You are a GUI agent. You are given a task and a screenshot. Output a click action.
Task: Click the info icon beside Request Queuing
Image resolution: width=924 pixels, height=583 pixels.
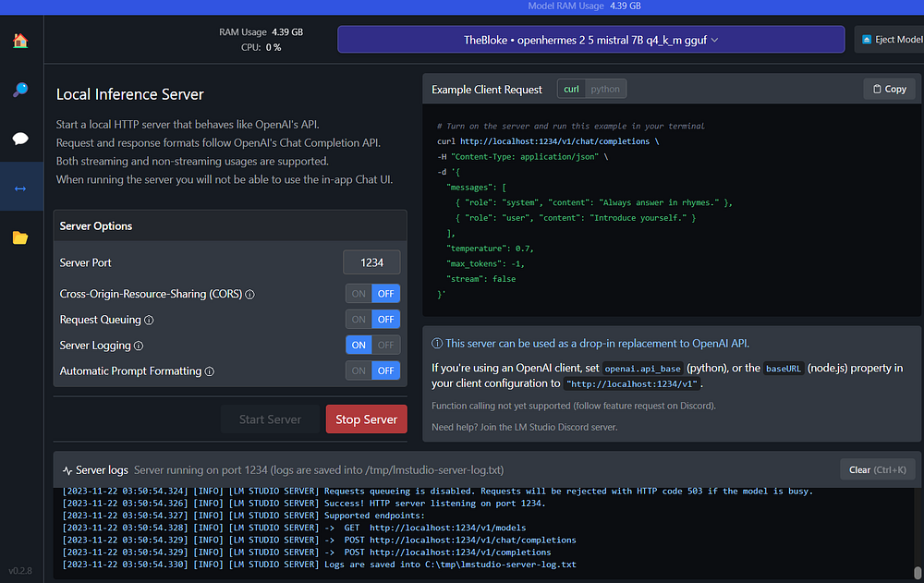pos(150,321)
